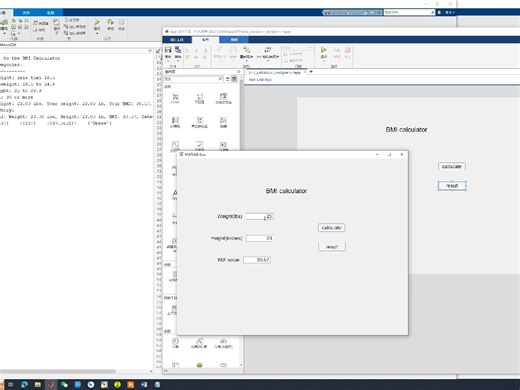Switch component library to list view

(x=228, y=79)
